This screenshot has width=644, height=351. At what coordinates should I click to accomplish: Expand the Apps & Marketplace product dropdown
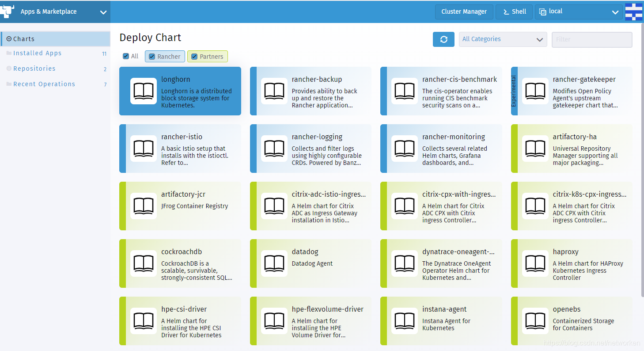pyautogui.click(x=103, y=12)
